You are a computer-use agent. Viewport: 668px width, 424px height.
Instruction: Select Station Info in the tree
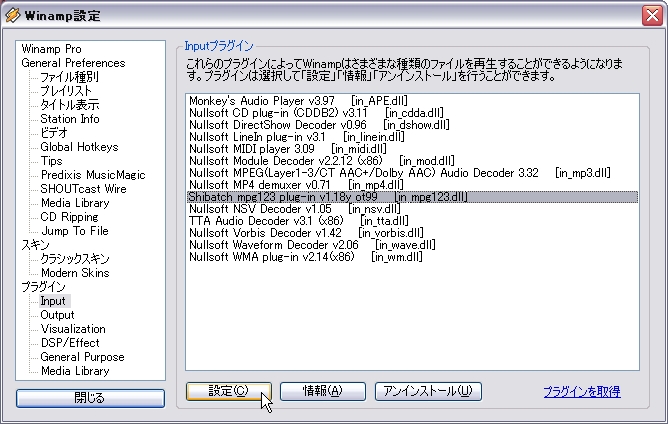coord(70,119)
